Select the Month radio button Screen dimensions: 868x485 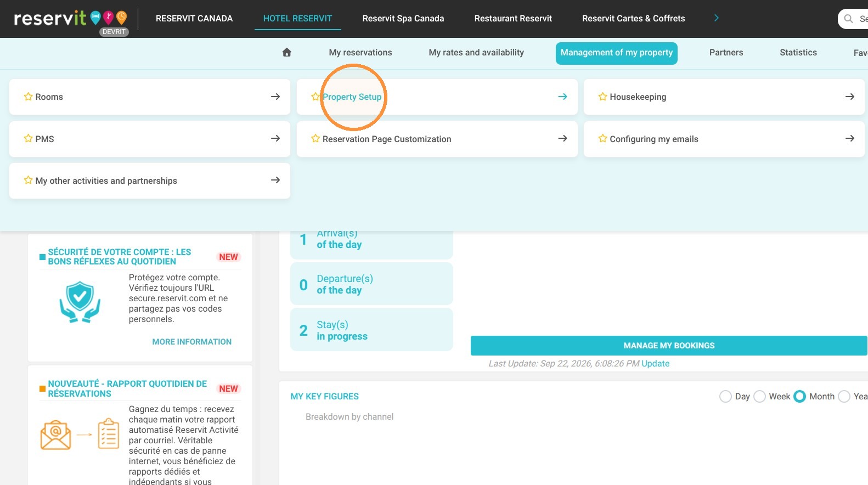[x=800, y=396]
